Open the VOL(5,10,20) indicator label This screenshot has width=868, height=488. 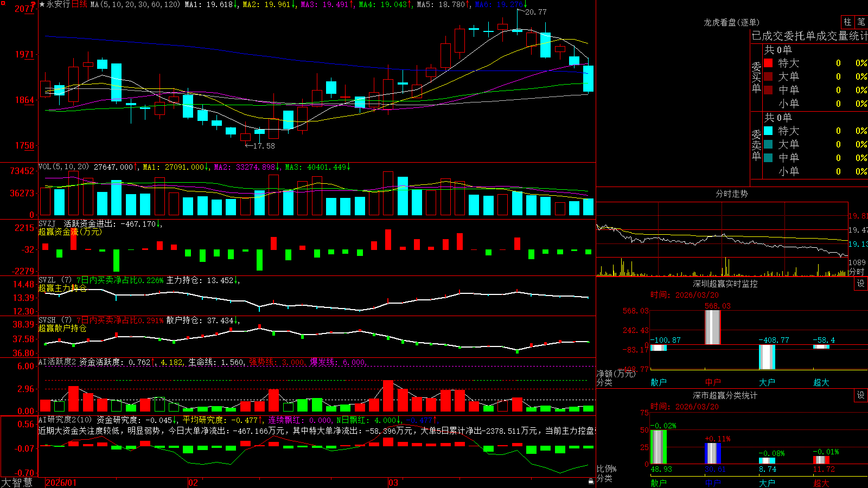point(63,167)
